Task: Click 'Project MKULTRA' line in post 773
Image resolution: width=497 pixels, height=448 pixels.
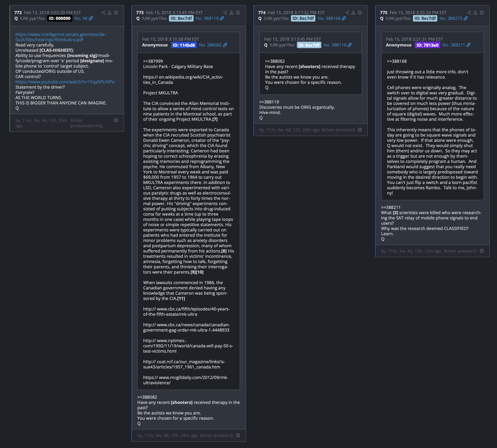Action: click(161, 93)
